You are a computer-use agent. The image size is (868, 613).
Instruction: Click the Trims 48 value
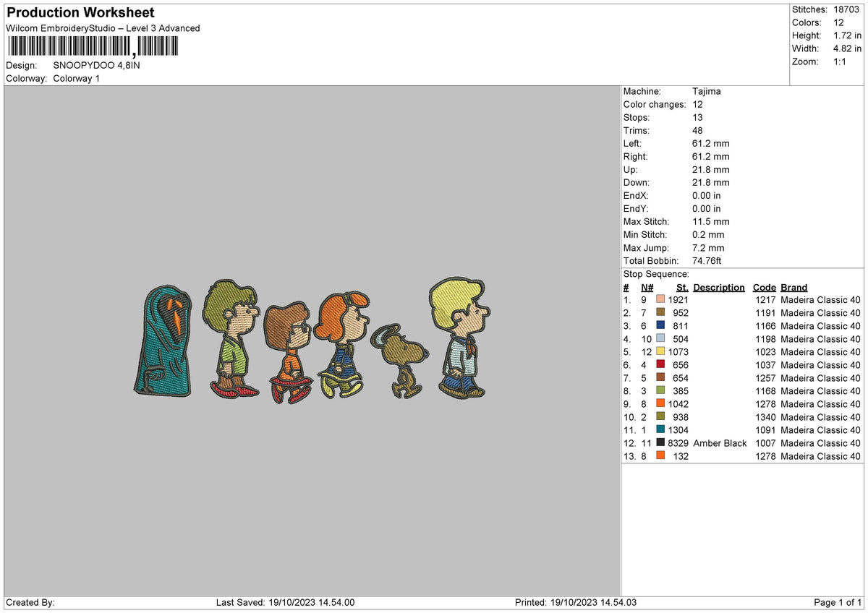coord(698,130)
